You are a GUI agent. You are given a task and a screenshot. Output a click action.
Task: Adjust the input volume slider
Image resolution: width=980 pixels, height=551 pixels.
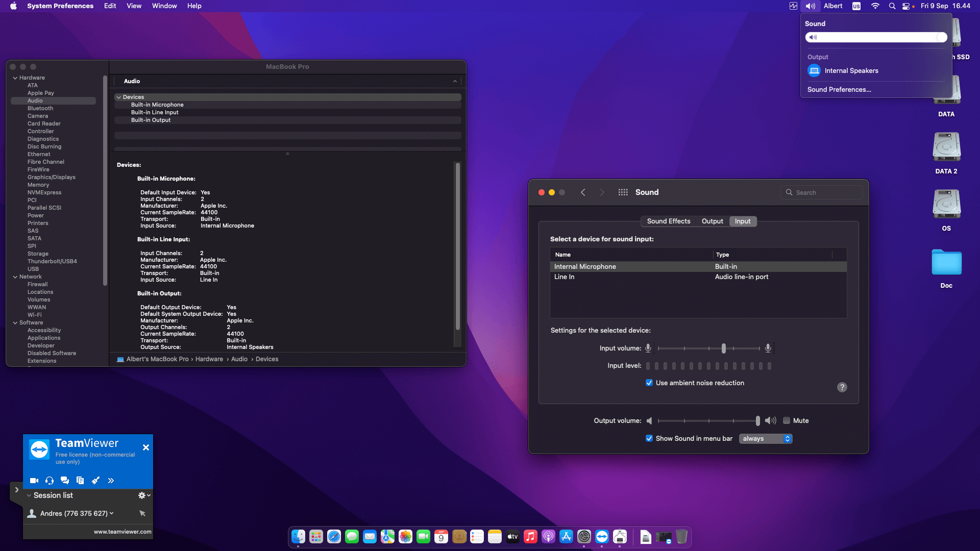point(723,348)
